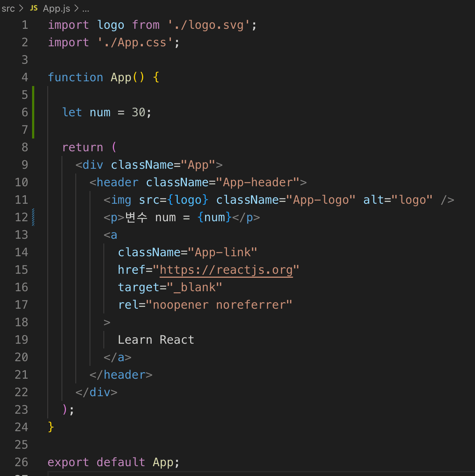The width and height of the screenshot is (475, 476).
Task: Click "App-logo" class string
Action: click(x=321, y=200)
